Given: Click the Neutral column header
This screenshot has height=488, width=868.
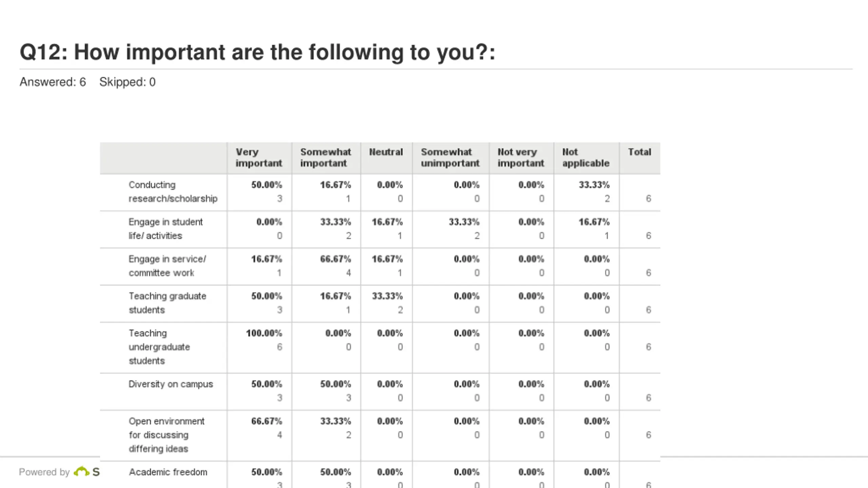Looking at the screenshot, I should (386, 152).
